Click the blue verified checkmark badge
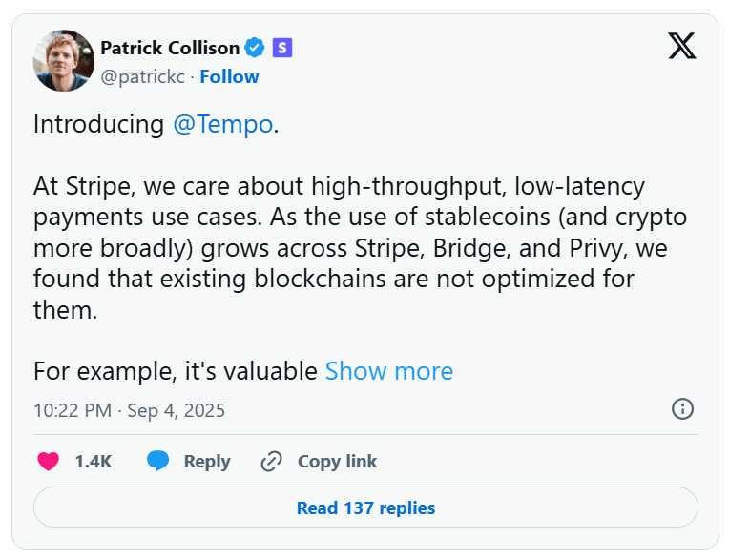Viewport: 729px width, 560px height. pos(255,47)
